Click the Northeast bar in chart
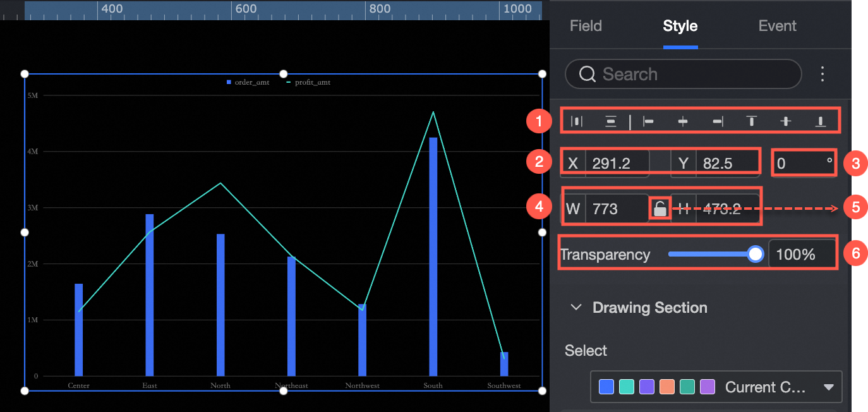868x412 pixels. coord(291,316)
